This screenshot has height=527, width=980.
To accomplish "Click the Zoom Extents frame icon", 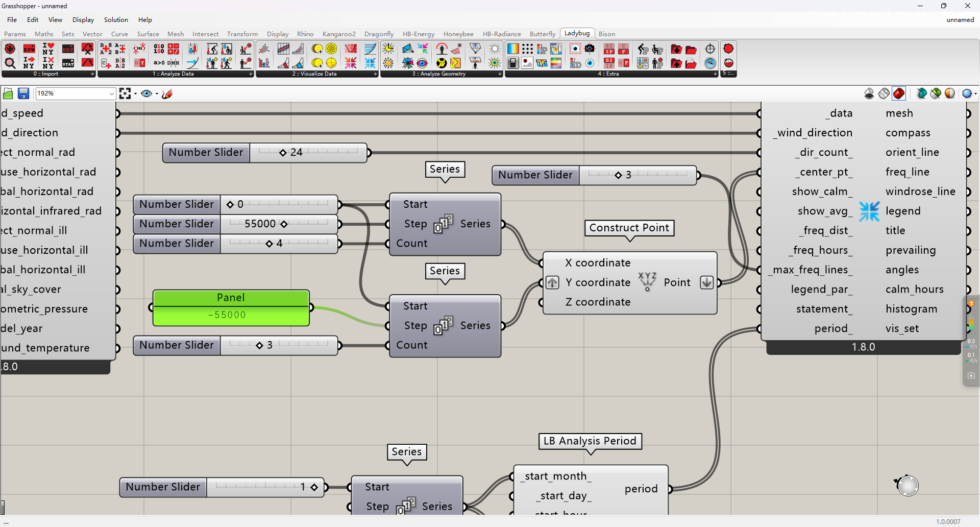I will click(125, 93).
